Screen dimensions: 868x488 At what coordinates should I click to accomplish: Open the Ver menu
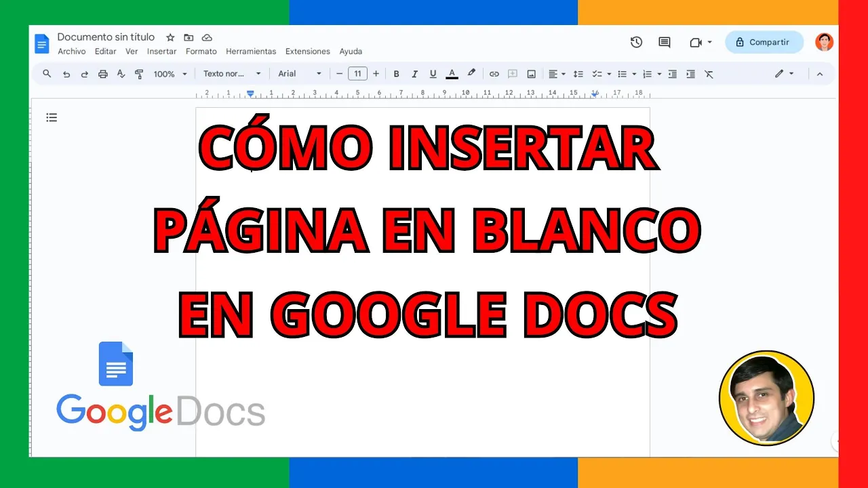click(x=132, y=52)
